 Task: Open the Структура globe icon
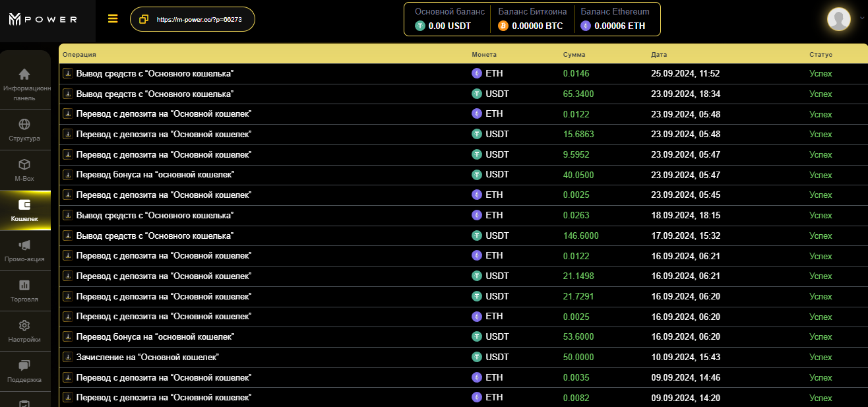pos(24,124)
